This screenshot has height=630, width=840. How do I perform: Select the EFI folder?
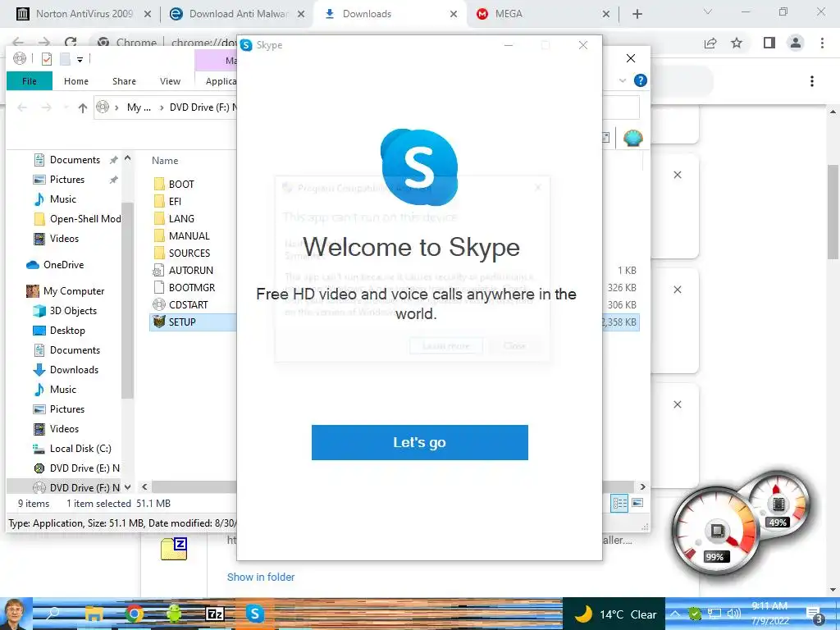click(175, 202)
